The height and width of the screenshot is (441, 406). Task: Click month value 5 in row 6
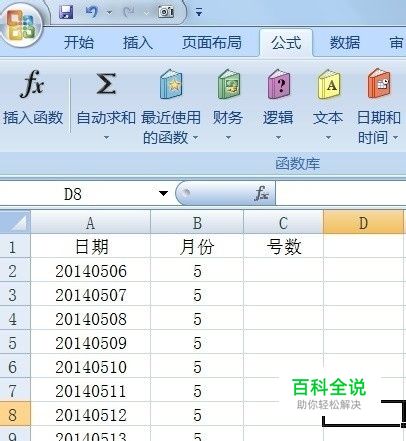click(197, 367)
